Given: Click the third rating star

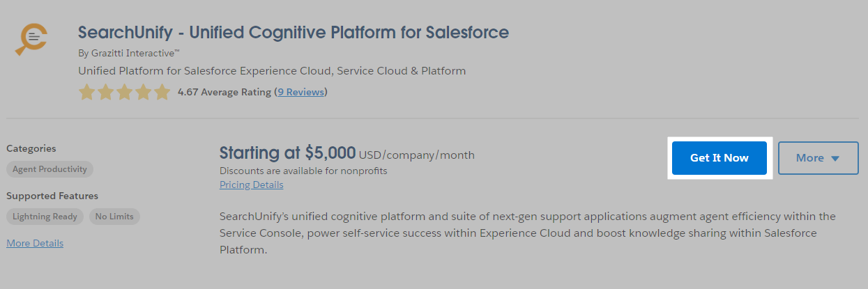Looking at the screenshot, I should point(124,92).
